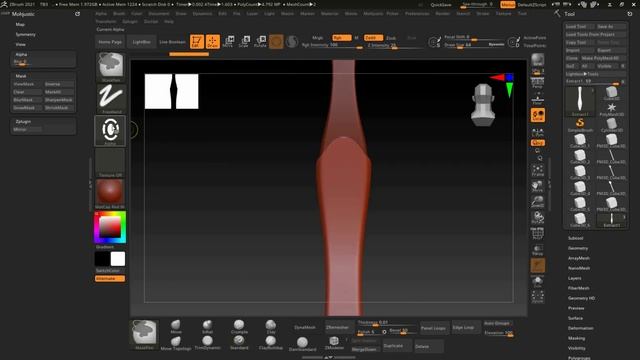This screenshot has width=640, height=360.
Task: Expand the FiberMesh section
Action: [579, 288]
